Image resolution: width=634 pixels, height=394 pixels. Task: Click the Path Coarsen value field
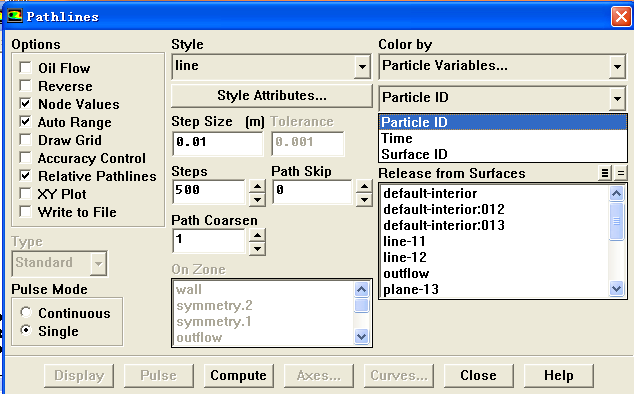[x=209, y=241]
